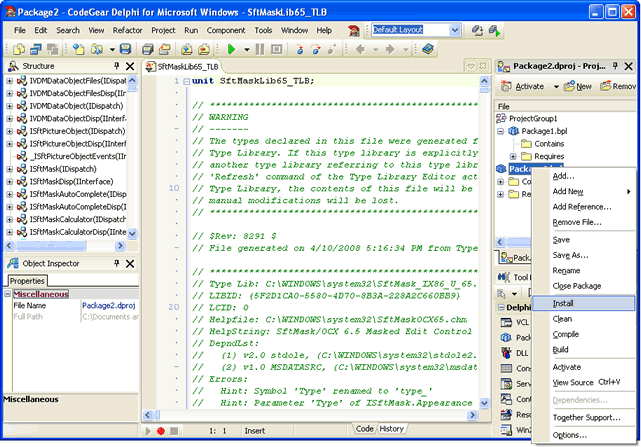The width and height of the screenshot is (641, 447).
Task: Click the Help Contents book icon
Action: 428,49
